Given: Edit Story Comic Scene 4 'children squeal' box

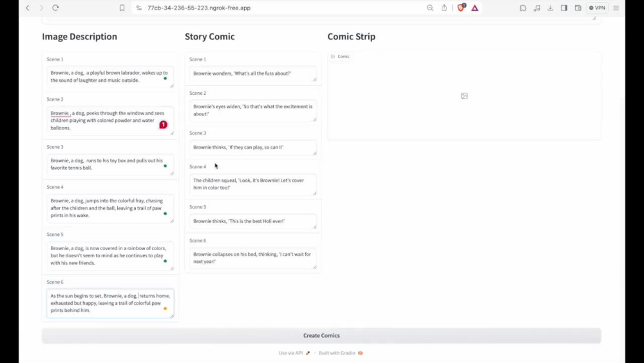Looking at the screenshot, I should pyautogui.click(x=253, y=184).
